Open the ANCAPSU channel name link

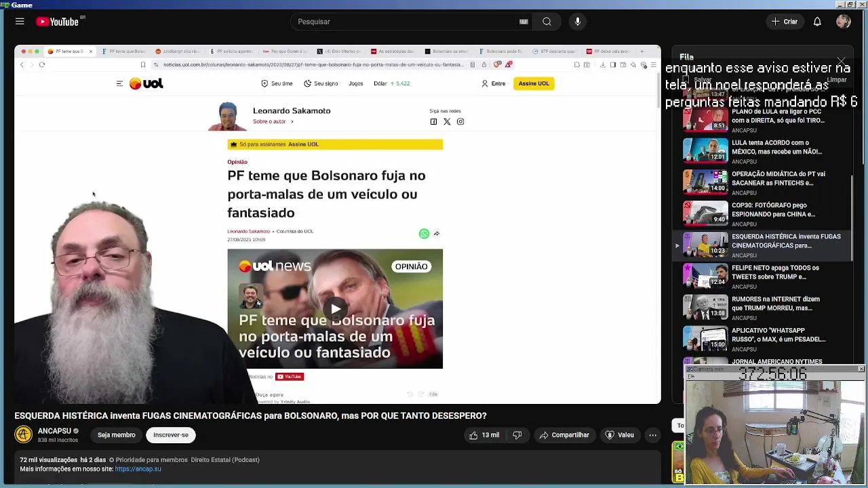(x=54, y=431)
